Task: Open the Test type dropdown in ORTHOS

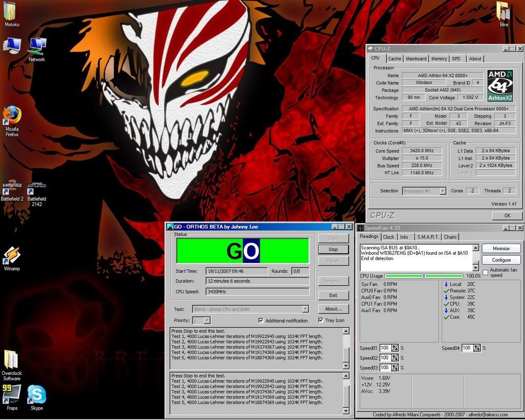Action: pyautogui.click(x=305, y=309)
